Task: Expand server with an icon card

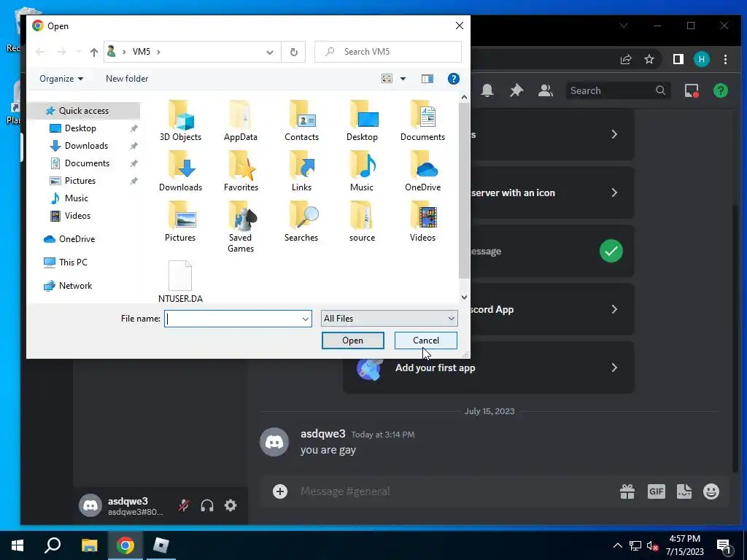Action: tap(553, 192)
